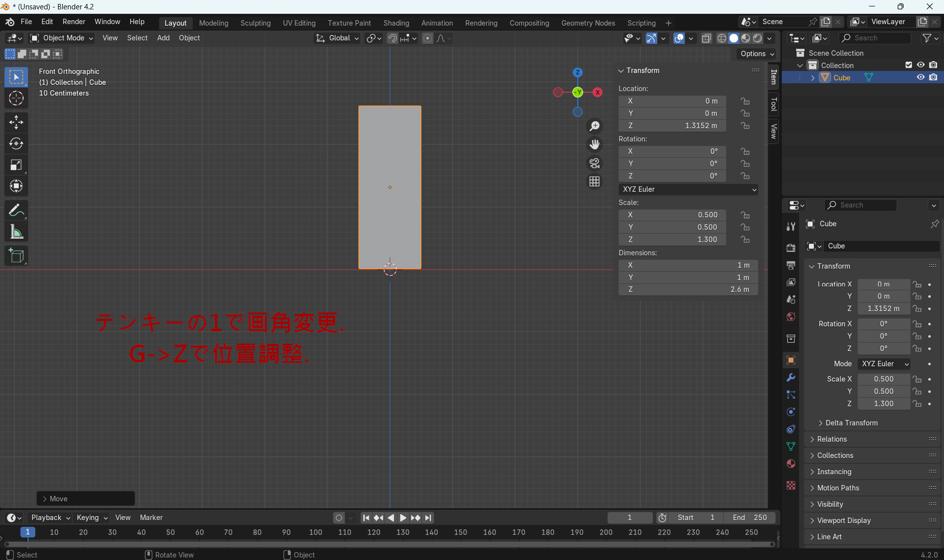944x560 pixels.
Task: Disable Cube render camera icon in outliner
Action: 933,77
